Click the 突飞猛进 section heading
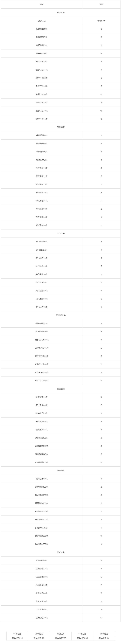Viewport: 121px width, 644px height. click(x=60, y=234)
